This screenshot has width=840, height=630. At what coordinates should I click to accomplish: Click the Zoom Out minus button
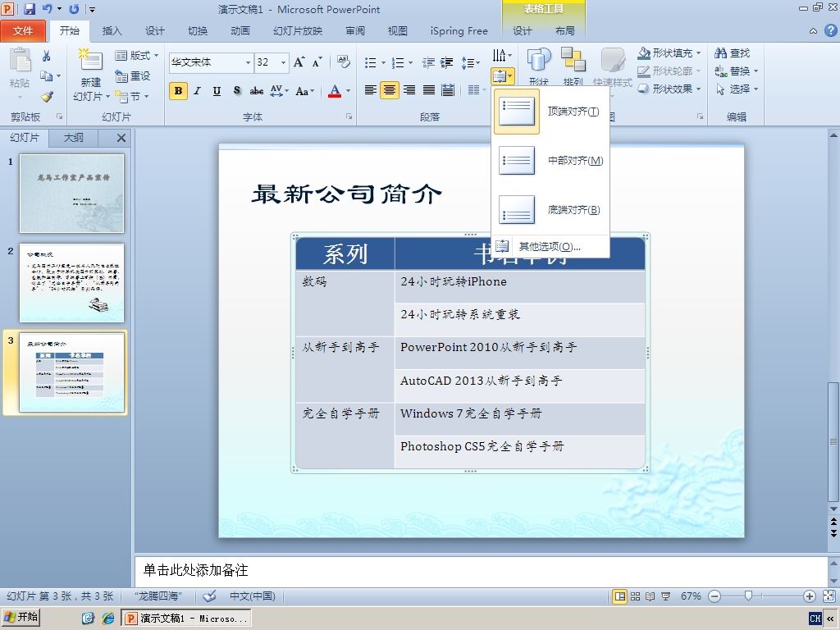pyautogui.click(x=714, y=596)
